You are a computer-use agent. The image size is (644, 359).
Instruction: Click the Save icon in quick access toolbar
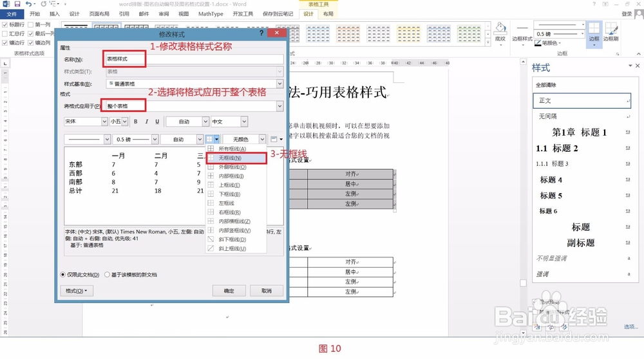(x=17, y=4)
